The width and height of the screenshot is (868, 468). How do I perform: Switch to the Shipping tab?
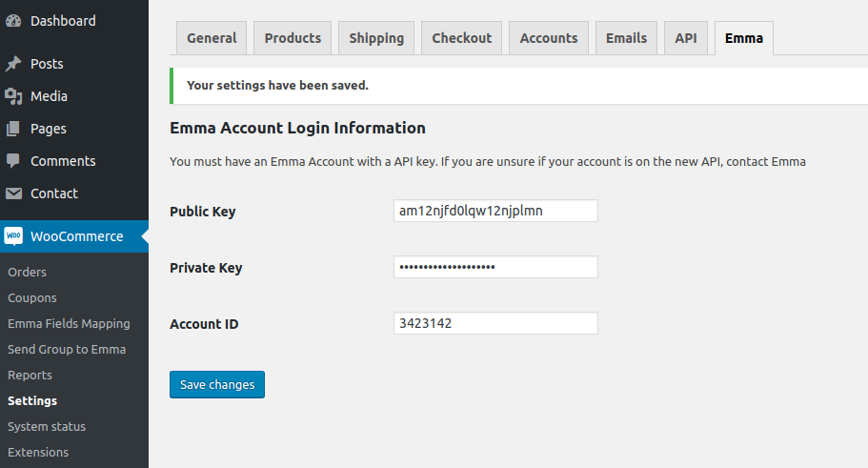(x=376, y=38)
